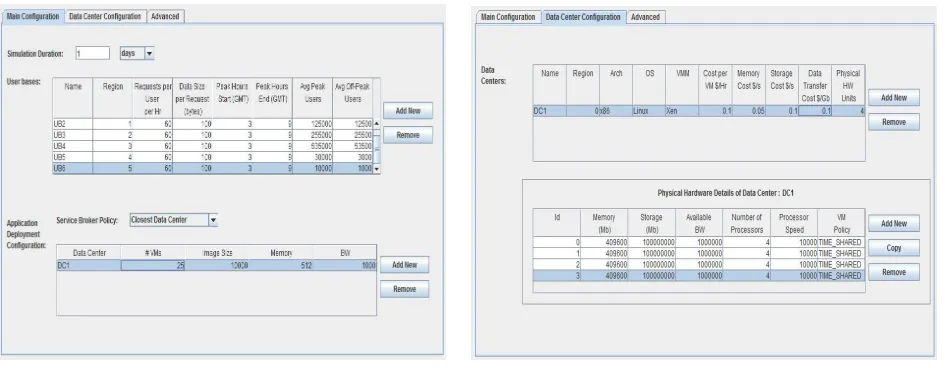Click Add New beside the Data Centers table
Screen dimensions: 946x368
pyautogui.click(x=894, y=98)
